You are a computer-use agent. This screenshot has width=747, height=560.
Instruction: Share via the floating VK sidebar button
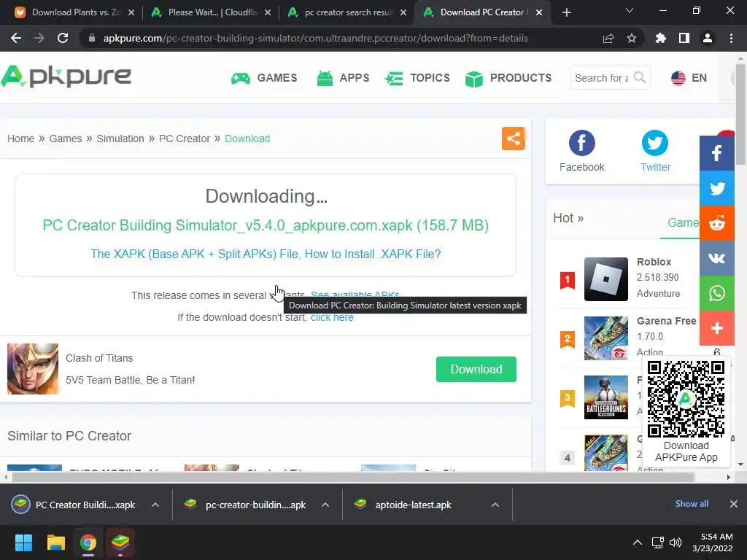(x=717, y=258)
